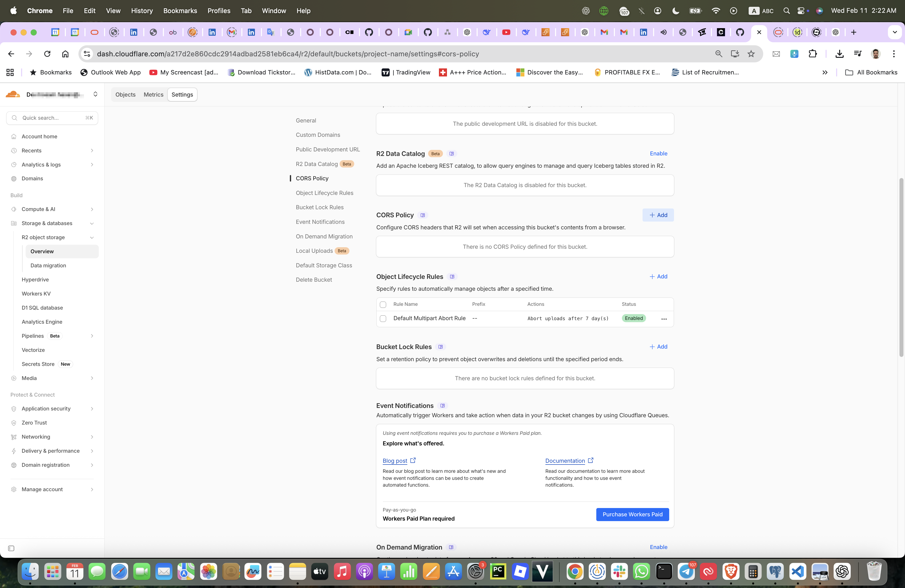Switch to the Objects tab

pos(125,95)
